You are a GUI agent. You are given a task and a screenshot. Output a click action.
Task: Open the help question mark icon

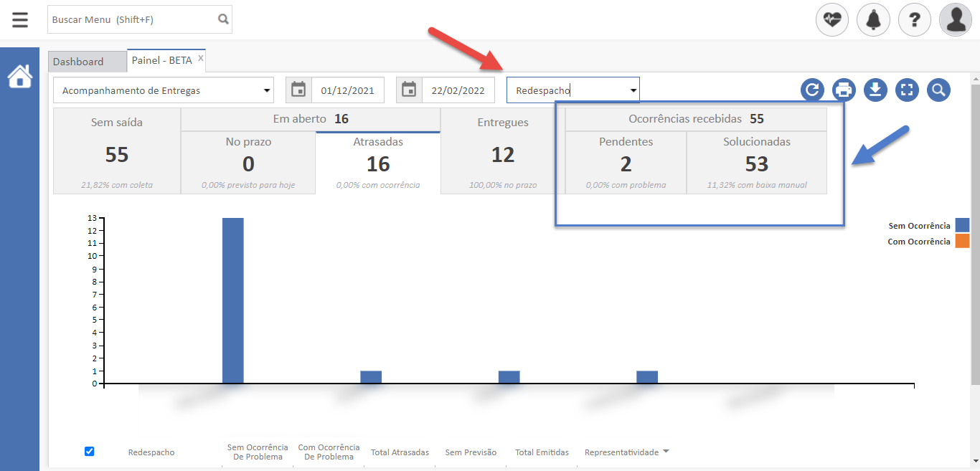tap(914, 19)
